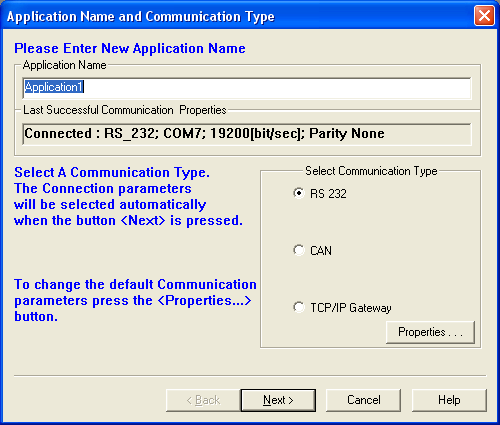Click the Next > button

(278, 400)
